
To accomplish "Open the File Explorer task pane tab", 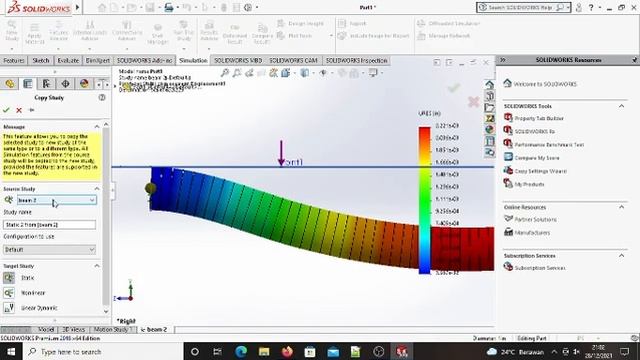I will coord(489,107).
